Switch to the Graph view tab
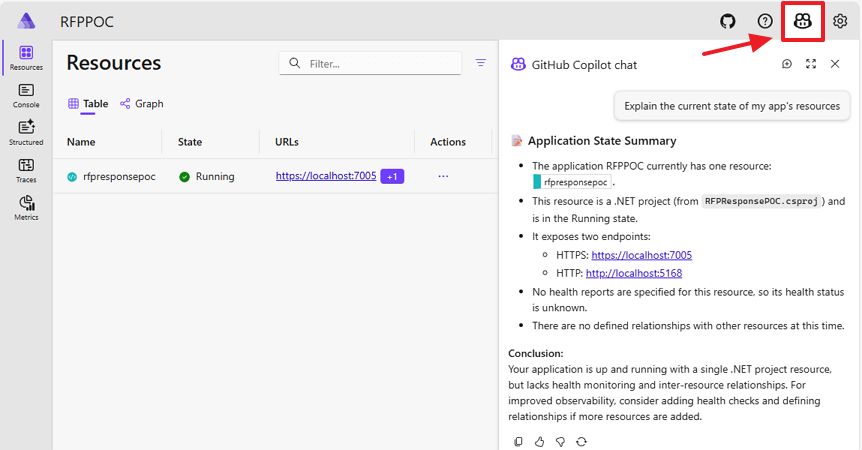862x450 pixels. pos(142,103)
